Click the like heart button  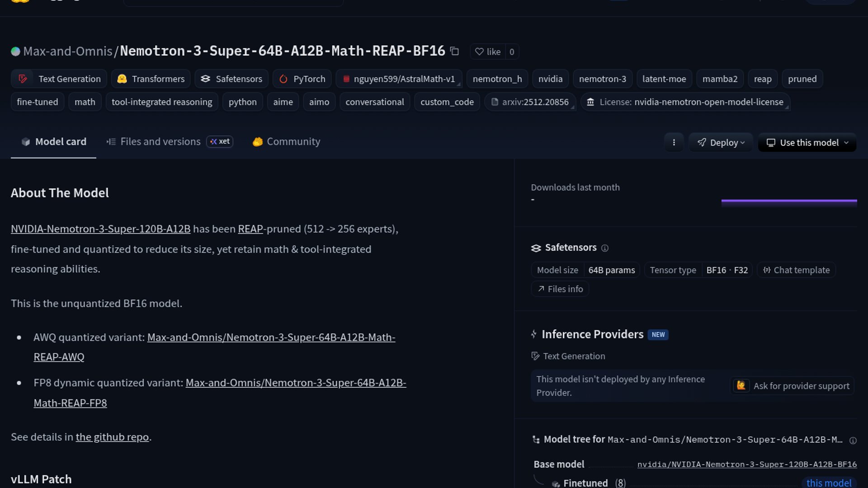(487, 52)
